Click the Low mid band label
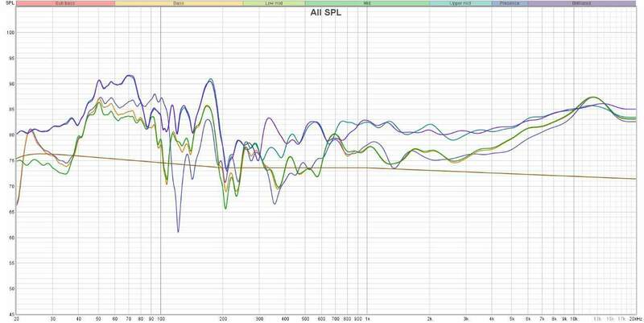Image resolution: width=644 pixels, height=323 pixels. click(274, 4)
